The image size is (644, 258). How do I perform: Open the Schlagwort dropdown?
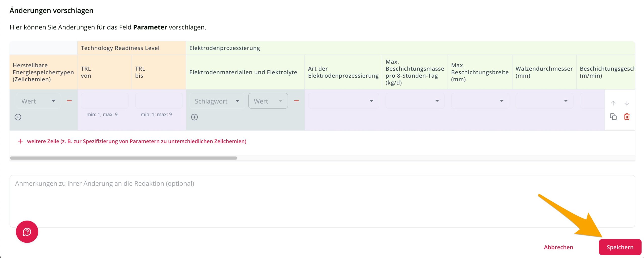217,101
